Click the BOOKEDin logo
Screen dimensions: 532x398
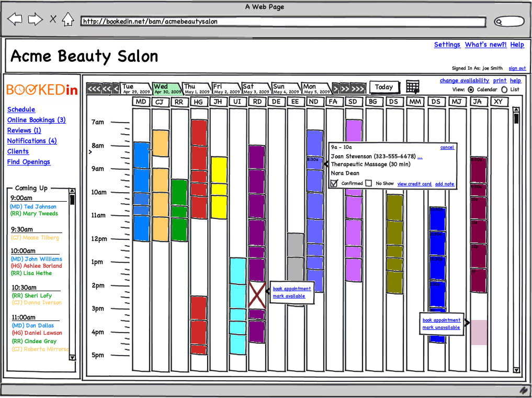[42, 89]
